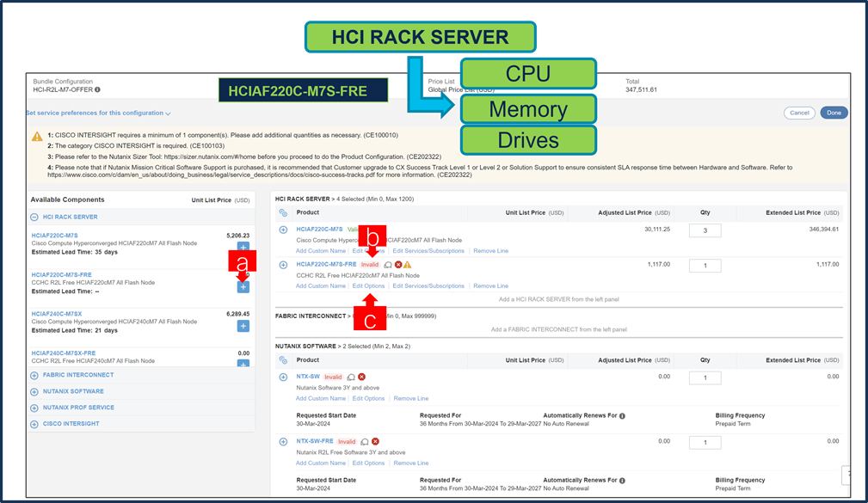Click info icon beside NTX-SW-FRE Automatically Renews For
This screenshot has height=503, width=868.
pos(622,481)
